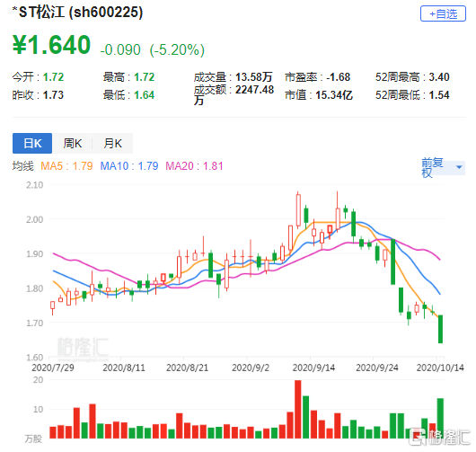476x452 pixels.
Task: Click the 最低 low value 1.64
Action: [145, 95]
